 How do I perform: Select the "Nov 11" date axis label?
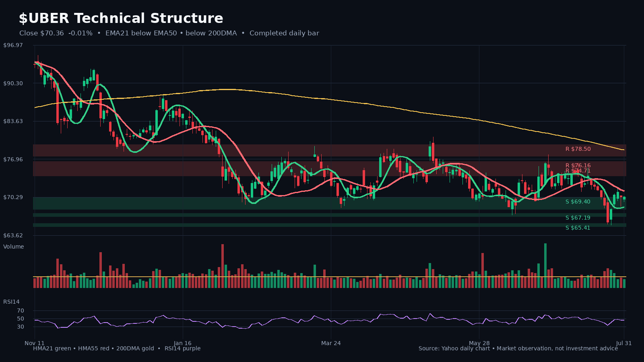click(x=35, y=343)
